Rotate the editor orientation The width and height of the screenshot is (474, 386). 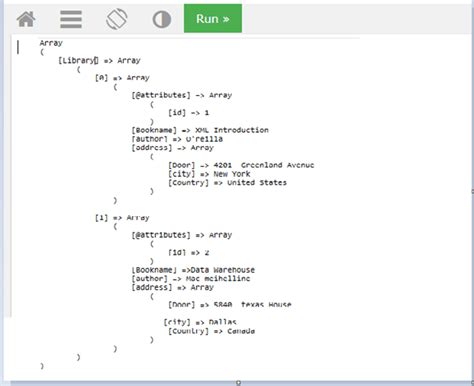pos(116,19)
